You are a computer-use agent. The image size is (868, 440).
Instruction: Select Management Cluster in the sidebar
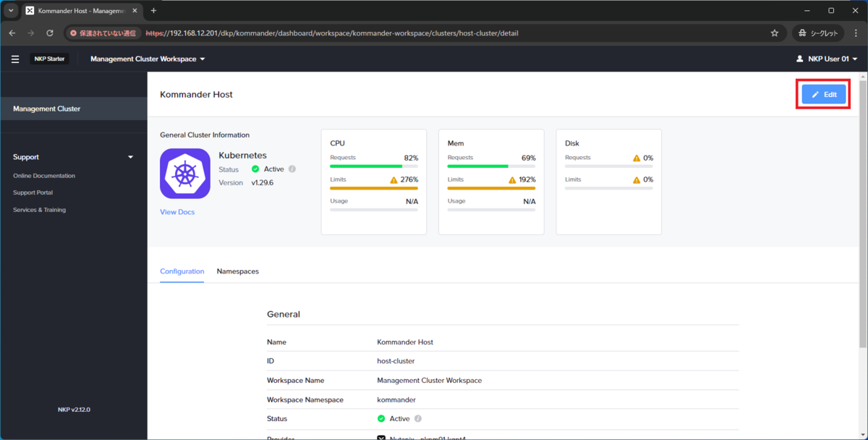click(x=73, y=109)
